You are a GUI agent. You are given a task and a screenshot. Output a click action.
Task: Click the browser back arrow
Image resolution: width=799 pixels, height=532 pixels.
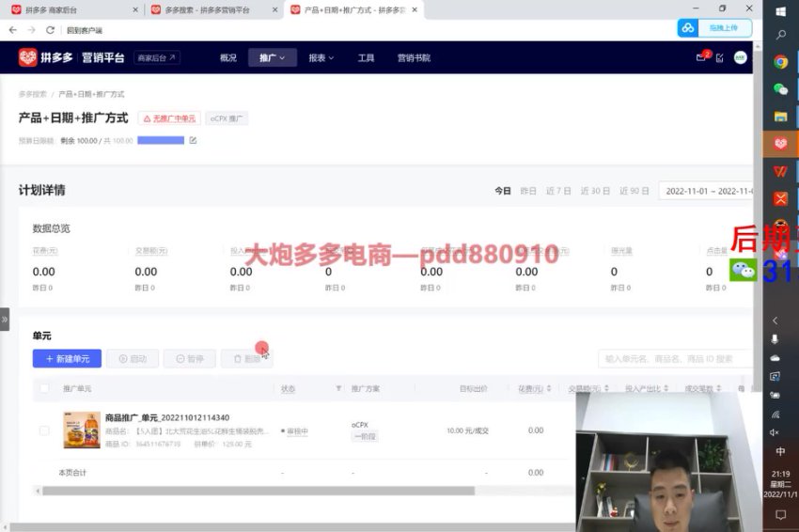click(x=13, y=30)
